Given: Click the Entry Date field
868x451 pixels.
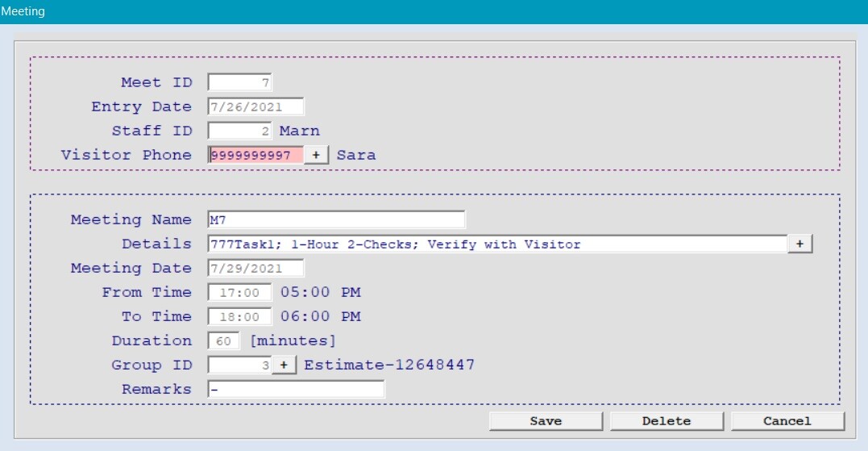Looking at the screenshot, I should (255, 107).
